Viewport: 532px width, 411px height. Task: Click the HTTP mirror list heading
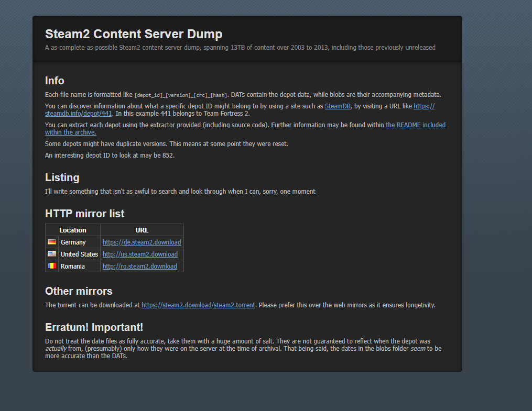pos(85,214)
